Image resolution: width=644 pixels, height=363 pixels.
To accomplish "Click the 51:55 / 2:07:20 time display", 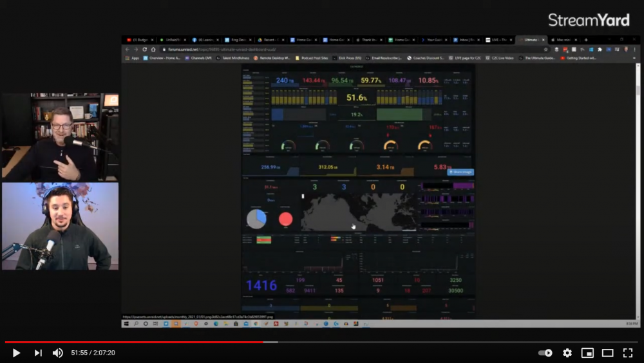I will click(x=93, y=353).
